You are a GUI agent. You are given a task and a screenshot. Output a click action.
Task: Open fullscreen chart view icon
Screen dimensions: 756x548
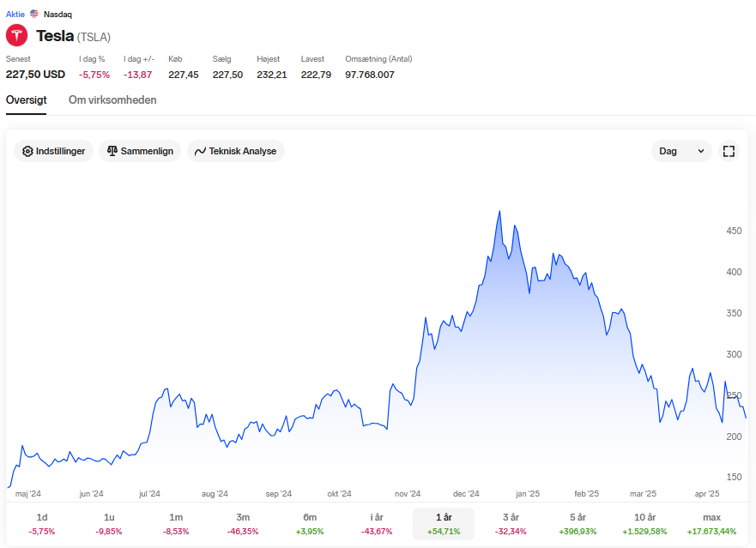(x=729, y=151)
